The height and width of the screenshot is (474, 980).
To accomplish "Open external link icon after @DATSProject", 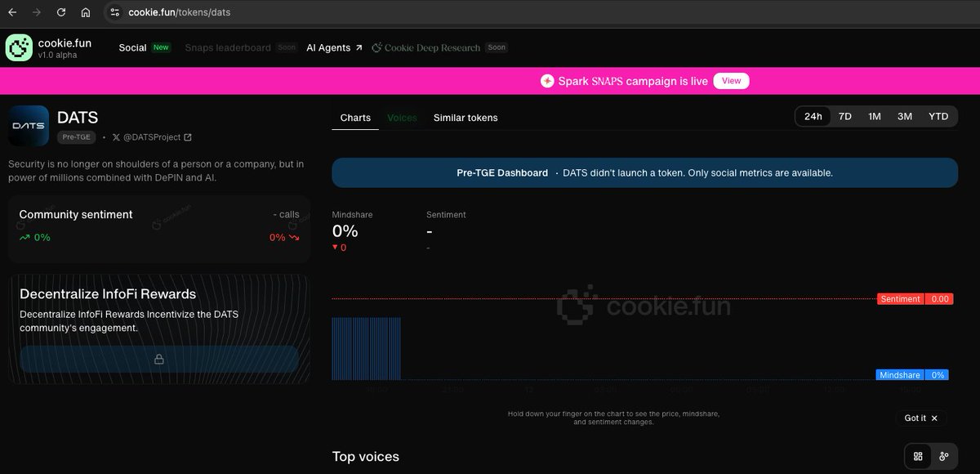I will tap(188, 137).
